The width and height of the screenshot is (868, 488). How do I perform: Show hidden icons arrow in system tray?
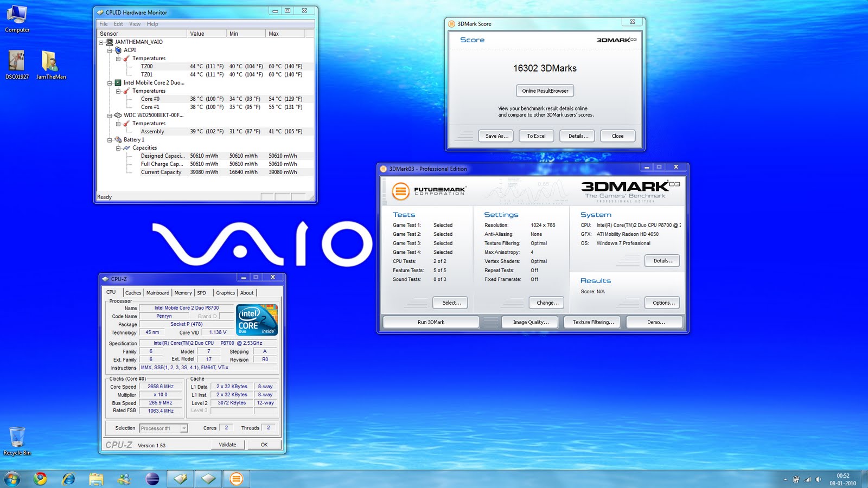point(785,479)
